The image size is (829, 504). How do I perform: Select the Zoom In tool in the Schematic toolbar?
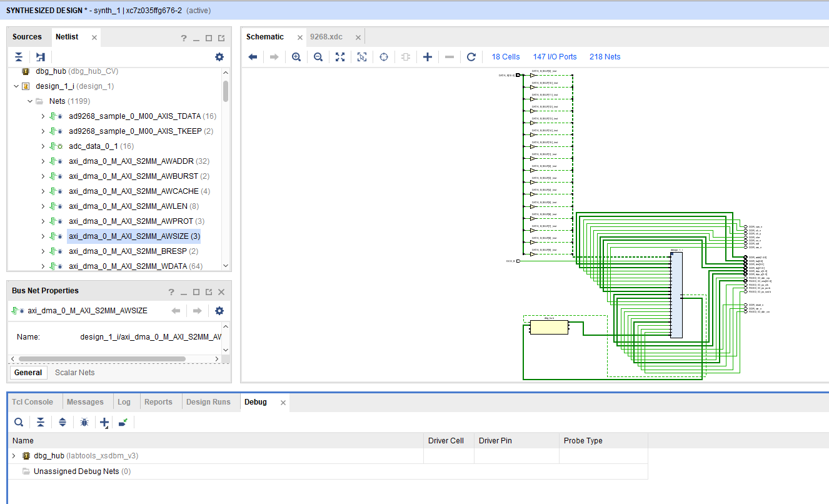coord(296,57)
